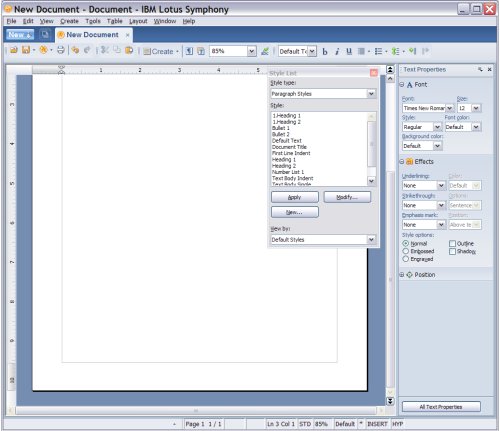Select 'Document Title' in style list
This screenshot has width=500, height=431.
pyautogui.click(x=289, y=147)
